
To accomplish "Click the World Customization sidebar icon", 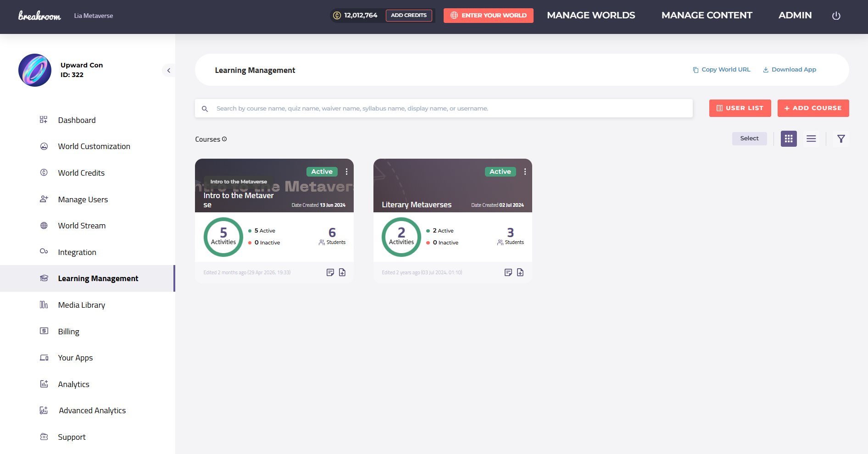I will tap(44, 146).
